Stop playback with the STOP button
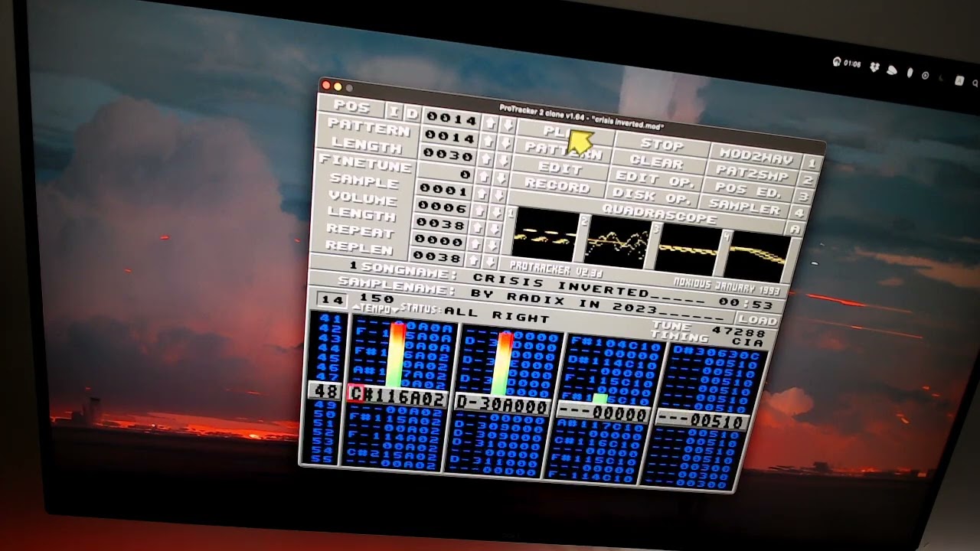This screenshot has height=551, width=980. tap(662, 145)
